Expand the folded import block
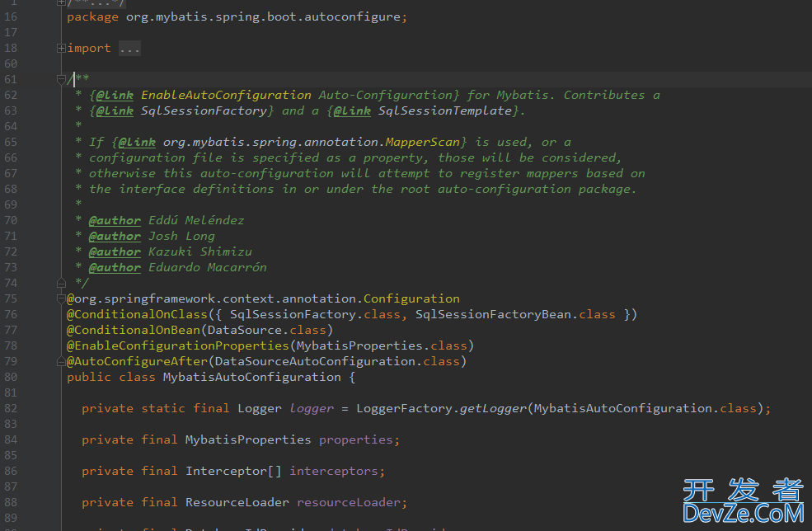Image resolution: width=812 pixels, height=531 pixels. [x=61, y=48]
